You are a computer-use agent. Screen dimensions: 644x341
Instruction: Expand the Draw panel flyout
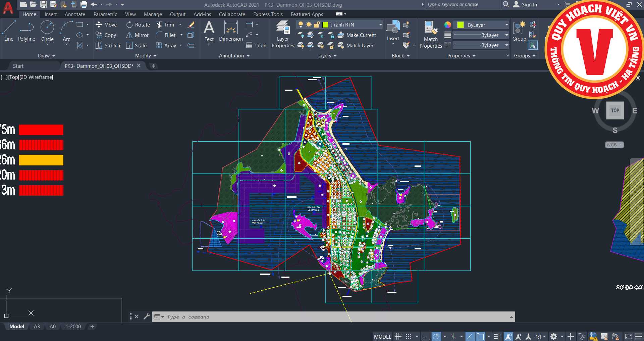coord(46,56)
